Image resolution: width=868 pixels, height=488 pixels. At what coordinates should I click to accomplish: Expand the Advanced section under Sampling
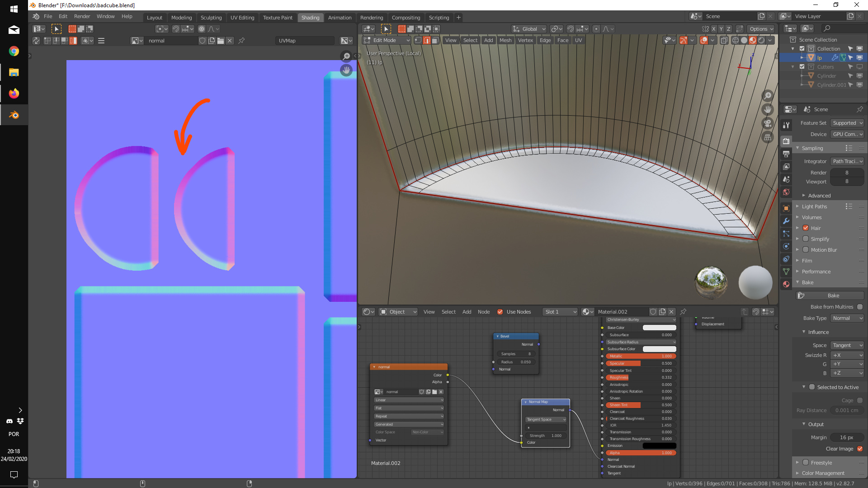coord(818,195)
